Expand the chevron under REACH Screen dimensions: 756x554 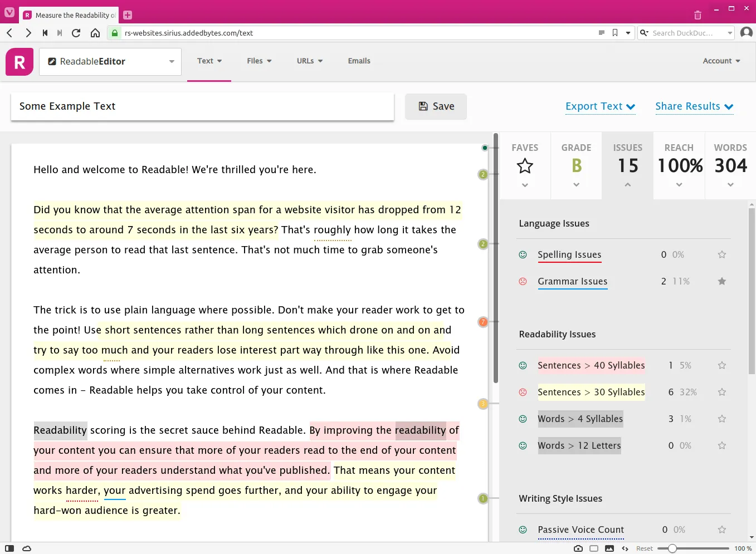point(679,185)
